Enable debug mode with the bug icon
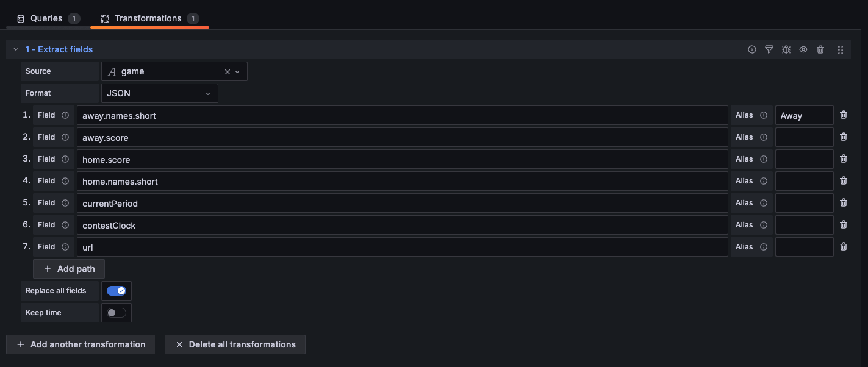The image size is (868, 367). tap(786, 49)
